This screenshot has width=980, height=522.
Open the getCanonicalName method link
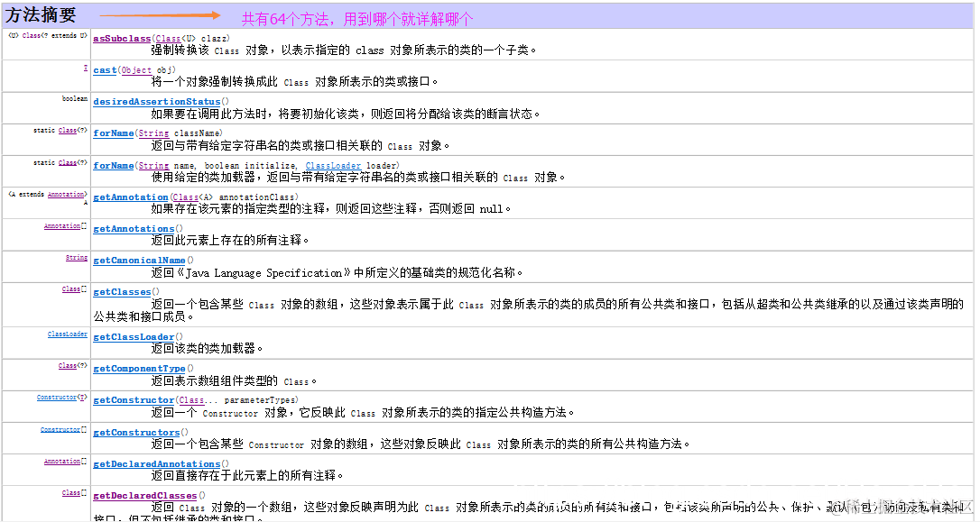point(139,261)
